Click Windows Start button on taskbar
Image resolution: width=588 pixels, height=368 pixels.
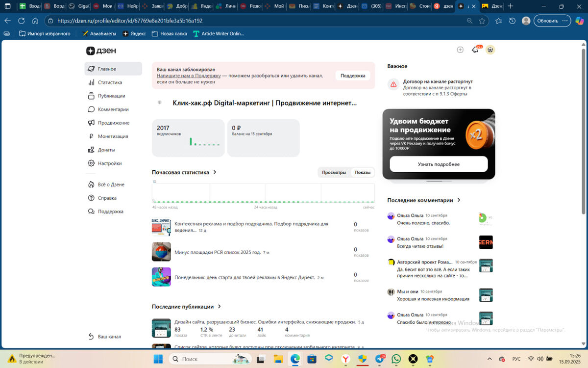coord(158,359)
